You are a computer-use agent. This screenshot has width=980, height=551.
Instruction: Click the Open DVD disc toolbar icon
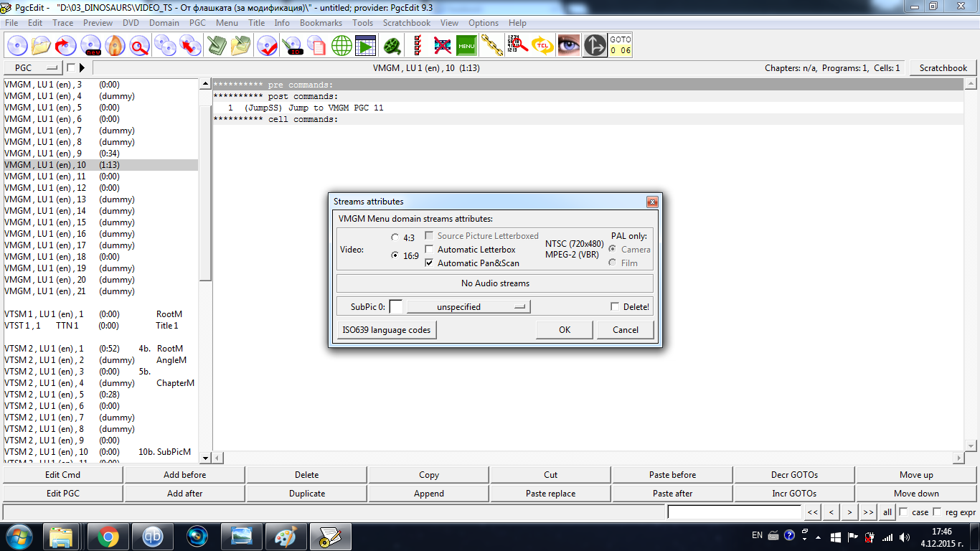pos(17,46)
